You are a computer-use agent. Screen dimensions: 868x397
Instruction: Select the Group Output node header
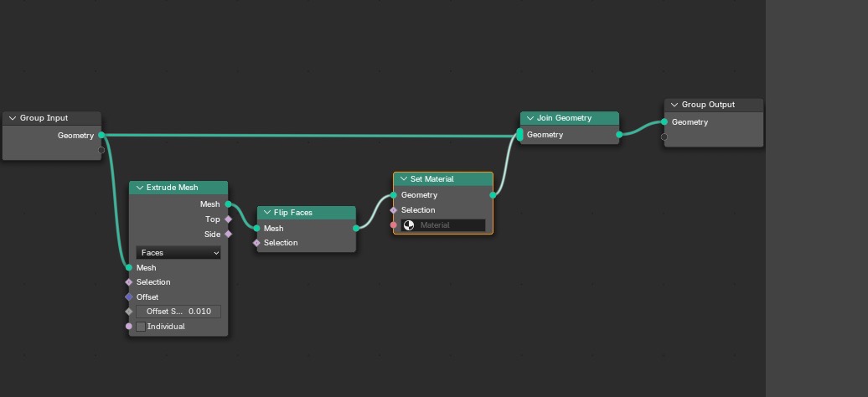pos(714,105)
